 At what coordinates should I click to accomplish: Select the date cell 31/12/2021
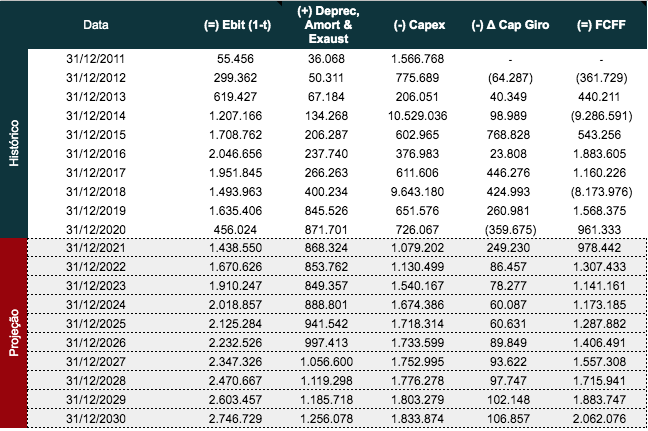[x=96, y=248]
